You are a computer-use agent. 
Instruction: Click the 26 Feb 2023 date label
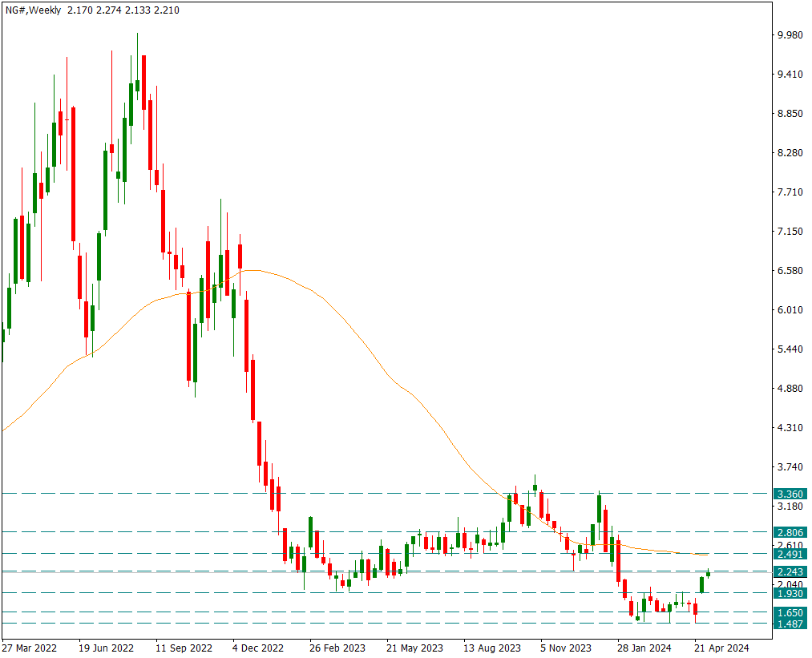coord(337,648)
